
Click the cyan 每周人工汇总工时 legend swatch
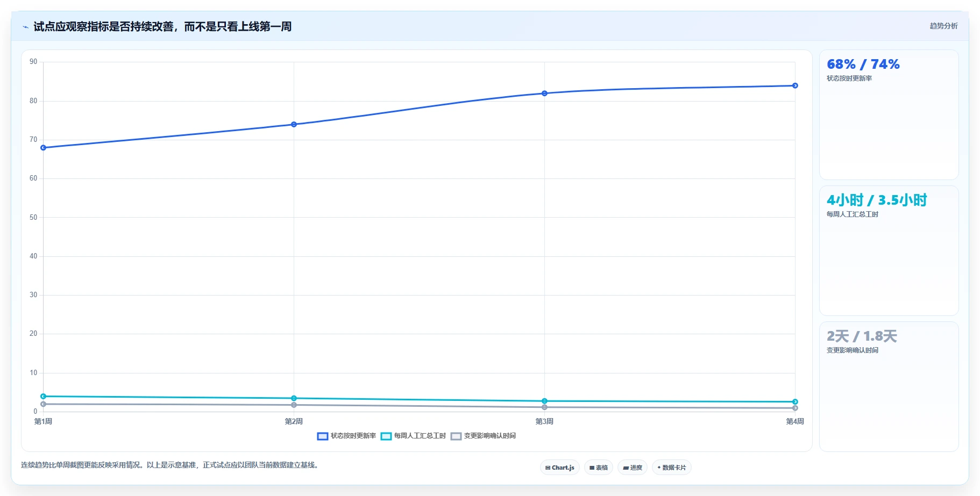[386, 436]
